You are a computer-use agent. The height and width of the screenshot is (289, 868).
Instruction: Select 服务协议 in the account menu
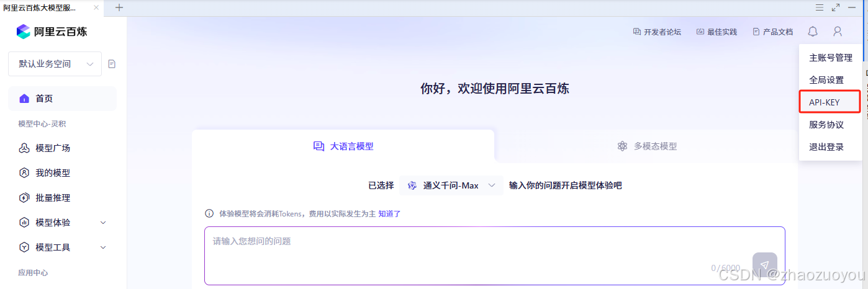click(x=830, y=125)
